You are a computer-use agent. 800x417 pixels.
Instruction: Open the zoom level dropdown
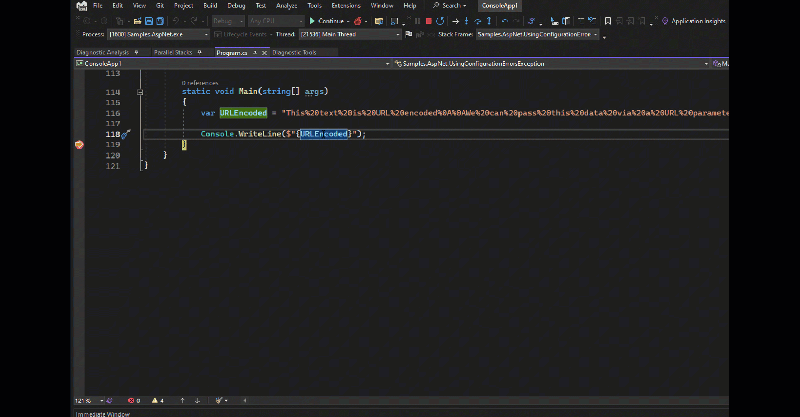[x=89, y=401]
